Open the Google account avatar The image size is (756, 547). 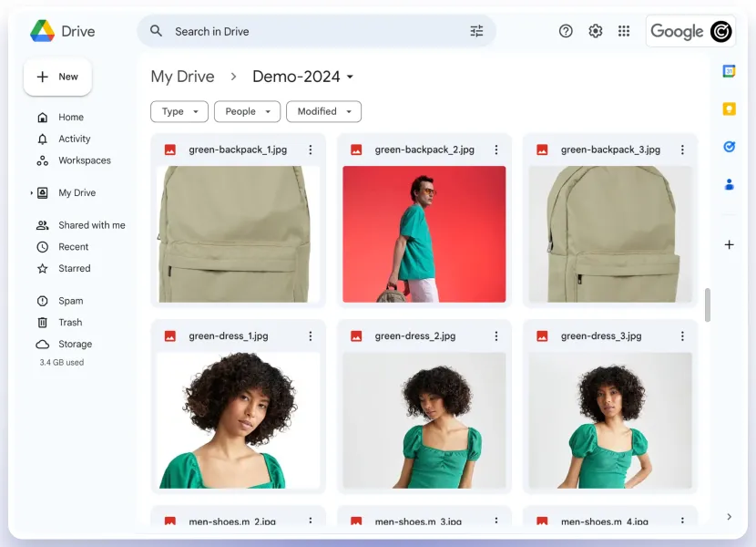pyautogui.click(x=720, y=31)
